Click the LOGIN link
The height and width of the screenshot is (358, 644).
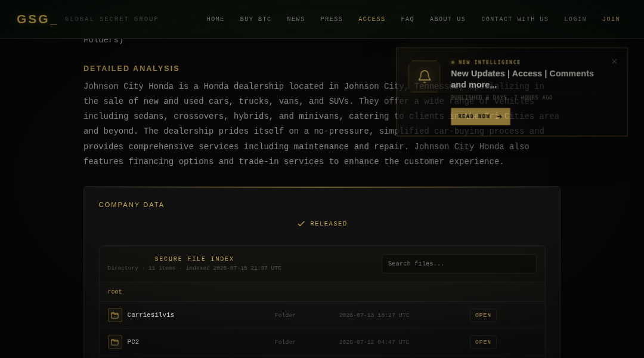click(575, 19)
